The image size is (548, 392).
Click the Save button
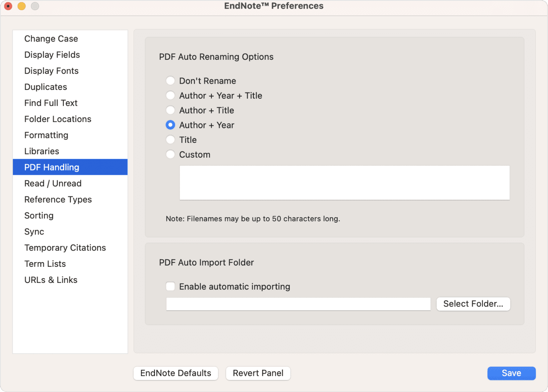[511, 373]
